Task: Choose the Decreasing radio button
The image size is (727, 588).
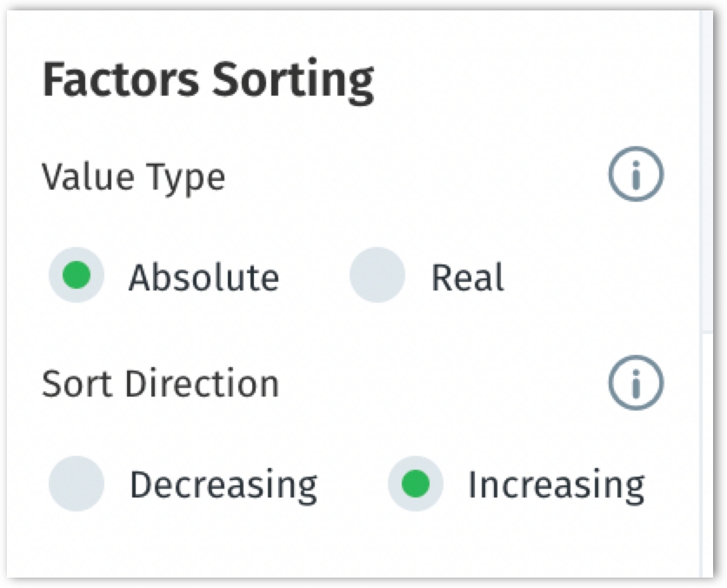Action: pos(77,484)
